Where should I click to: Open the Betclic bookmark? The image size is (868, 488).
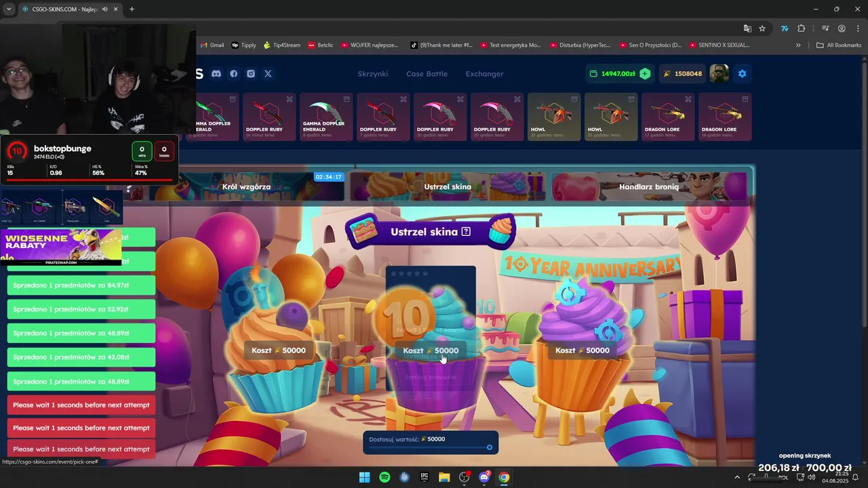[x=321, y=45]
